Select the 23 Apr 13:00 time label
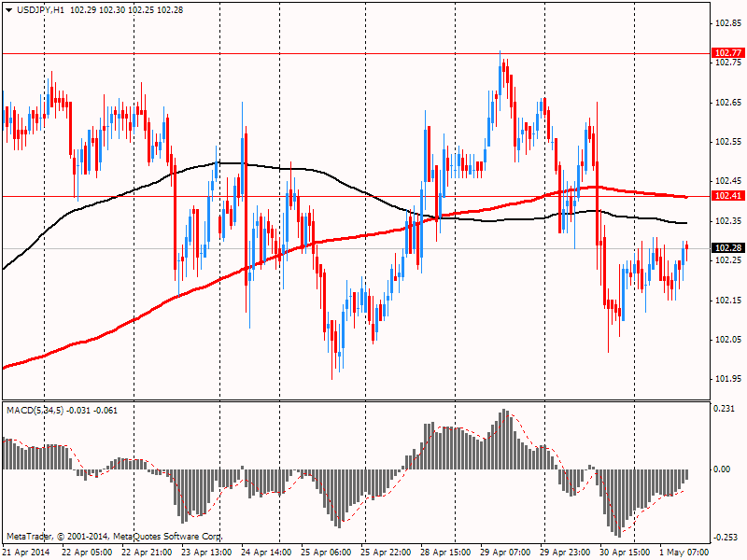This screenshot has height=560, width=747. [207, 552]
